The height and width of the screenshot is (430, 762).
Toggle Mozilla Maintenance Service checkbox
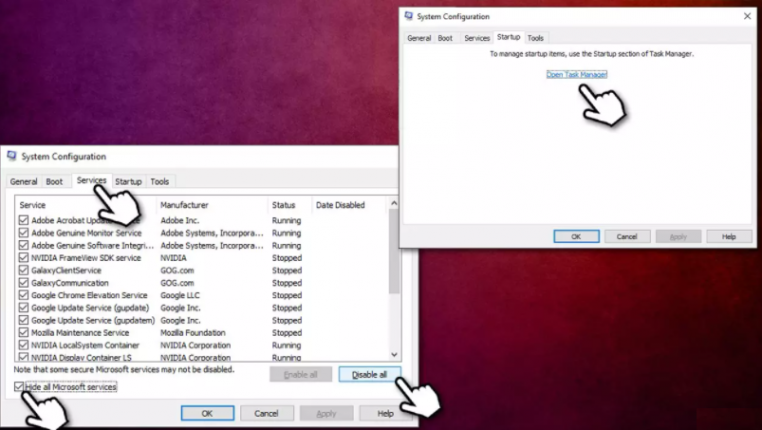pos(23,333)
